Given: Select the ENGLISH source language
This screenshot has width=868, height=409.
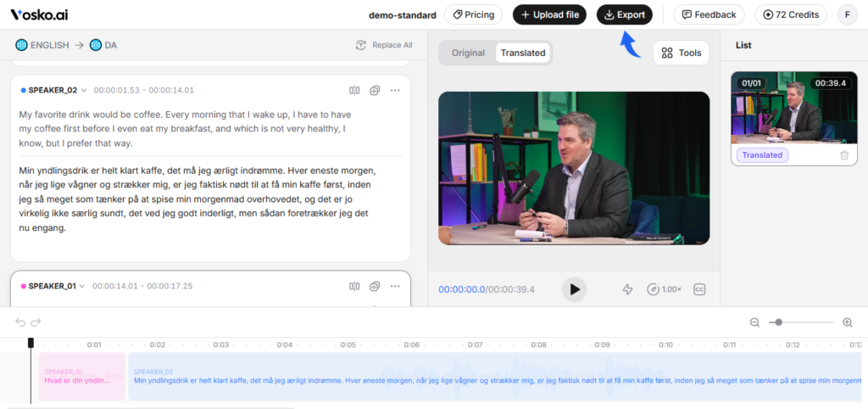Looking at the screenshot, I should click(x=42, y=46).
